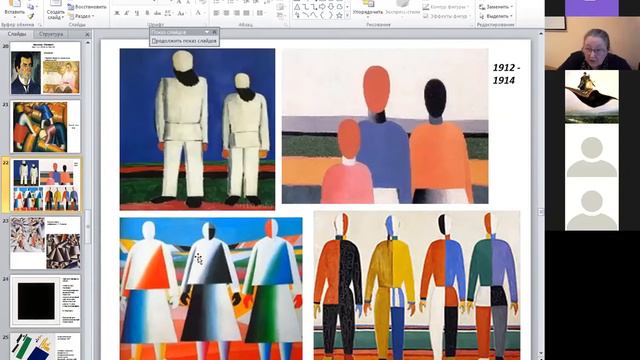The width and height of the screenshot is (640, 360).
Task: Click Продолжить показ слайдов (Resume Slide Show)
Action: pos(184,41)
